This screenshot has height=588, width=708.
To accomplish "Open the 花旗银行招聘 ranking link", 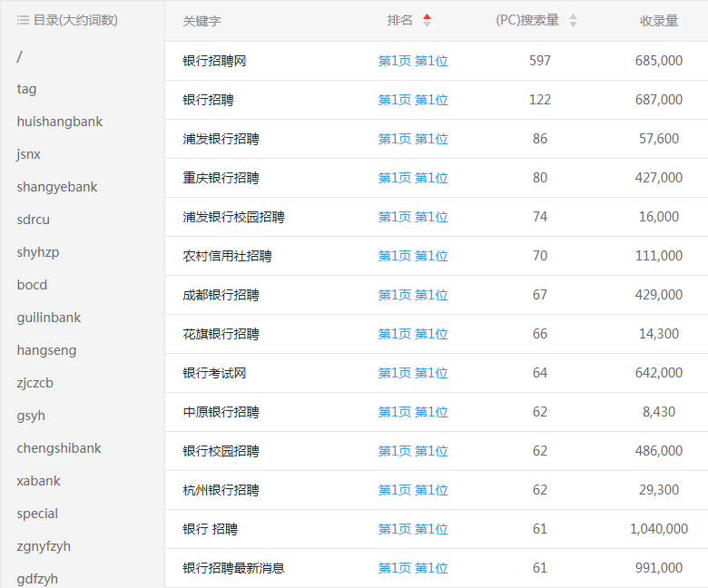I will pos(413,334).
